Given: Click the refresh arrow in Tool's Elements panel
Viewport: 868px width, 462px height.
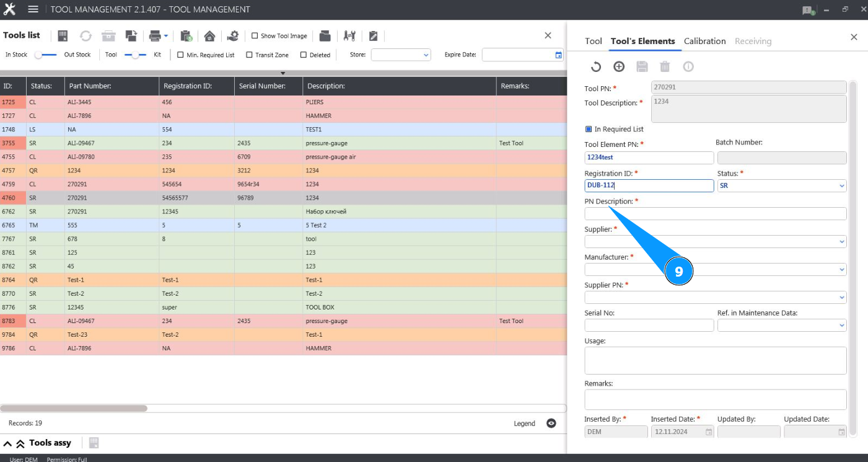Looking at the screenshot, I should tap(595, 67).
